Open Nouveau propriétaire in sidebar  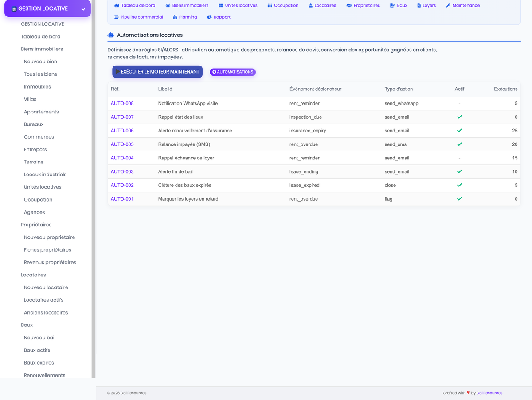click(50, 237)
